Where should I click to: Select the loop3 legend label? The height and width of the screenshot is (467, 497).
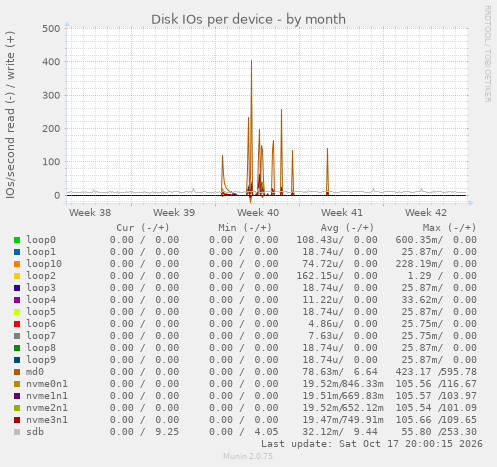41,288
